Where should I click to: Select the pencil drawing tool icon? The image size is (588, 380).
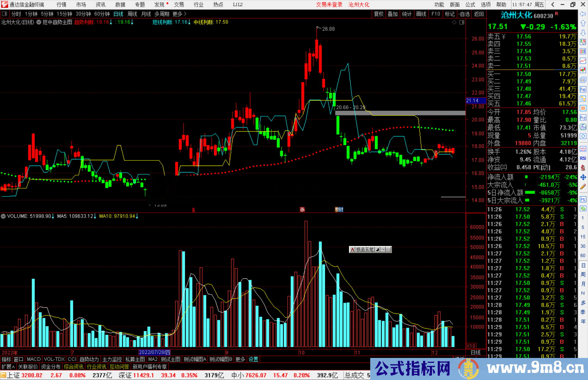click(583, 187)
